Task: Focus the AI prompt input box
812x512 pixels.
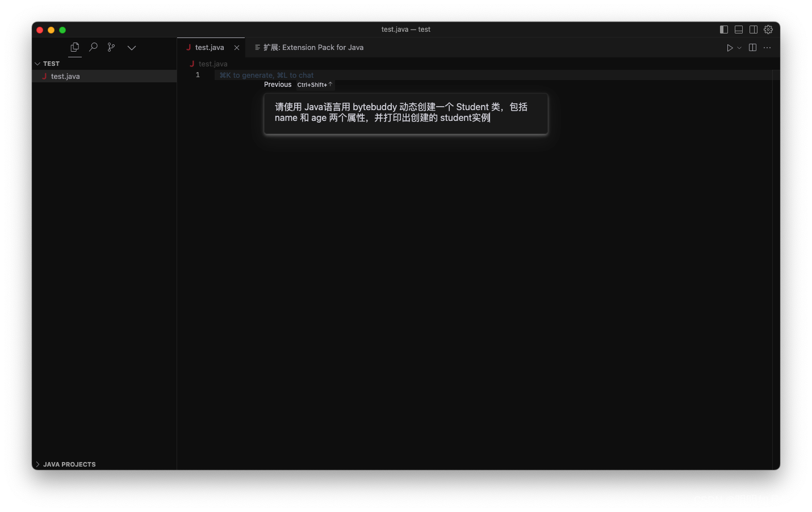Action: click(406, 114)
